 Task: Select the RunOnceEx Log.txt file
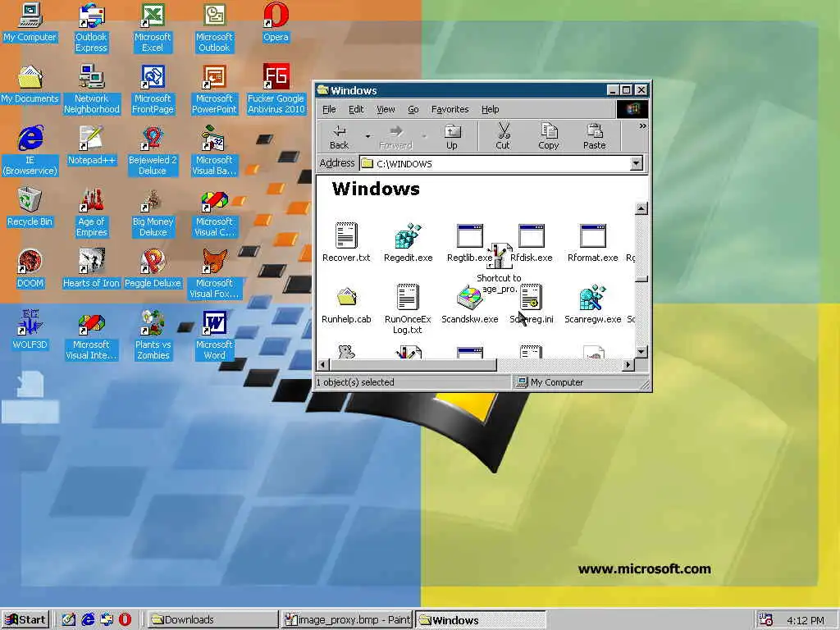coord(408,309)
